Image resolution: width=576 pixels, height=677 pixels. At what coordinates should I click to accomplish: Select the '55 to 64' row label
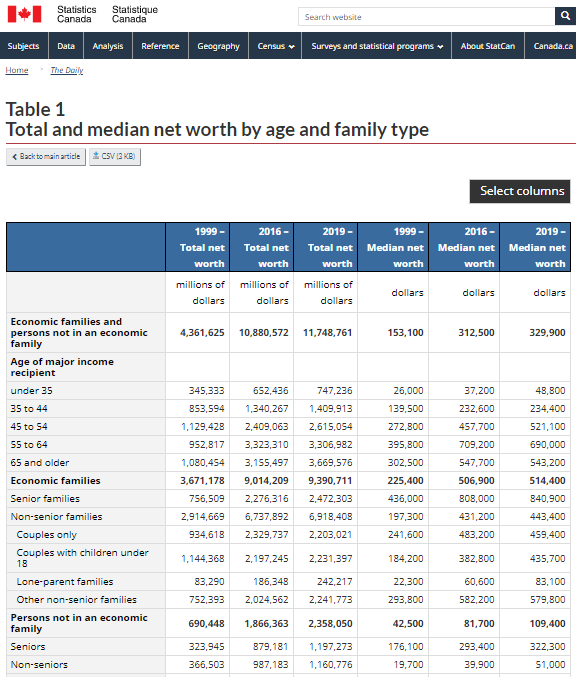pyautogui.click(x=29, y=445)
